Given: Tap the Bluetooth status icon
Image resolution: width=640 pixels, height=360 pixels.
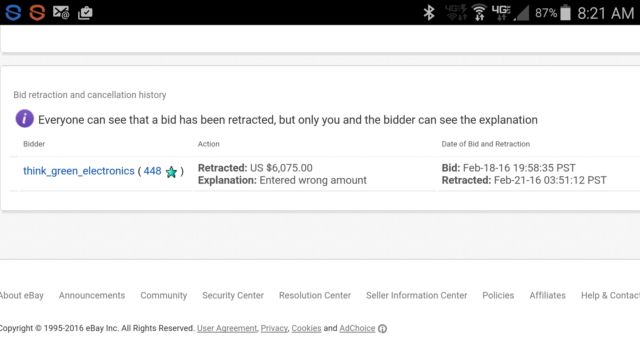Looking at the screenshot, I should click(429, 13).
